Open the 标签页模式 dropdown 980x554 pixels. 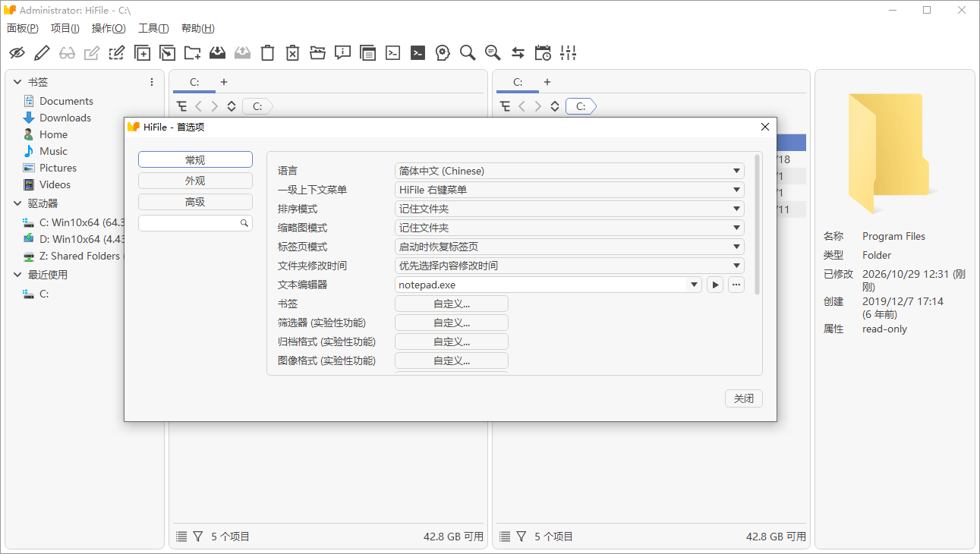569,247
